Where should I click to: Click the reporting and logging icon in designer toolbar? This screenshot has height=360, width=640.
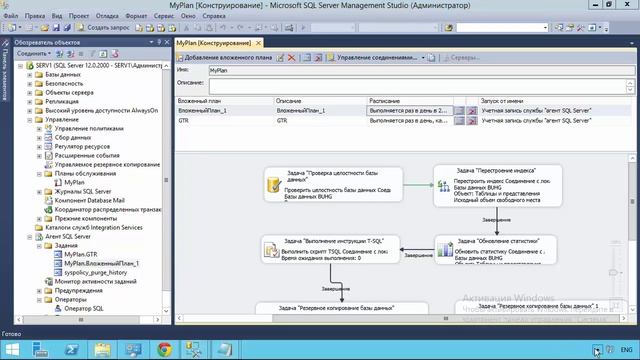click(431, 58)
